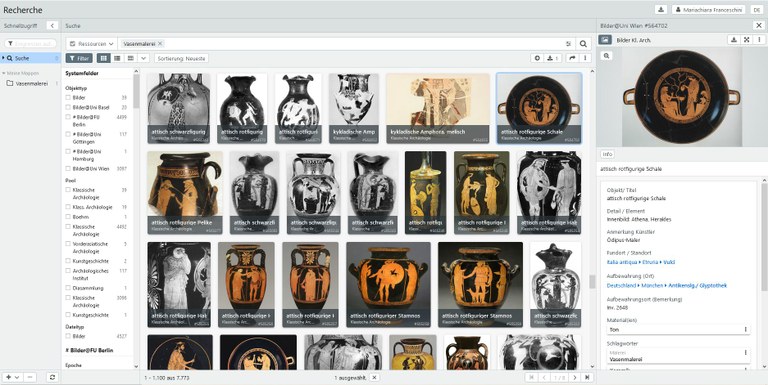
Task: Check the Bilder@Uni Wien object type filter
Action: pyautogui.click(x=68, y=168)
